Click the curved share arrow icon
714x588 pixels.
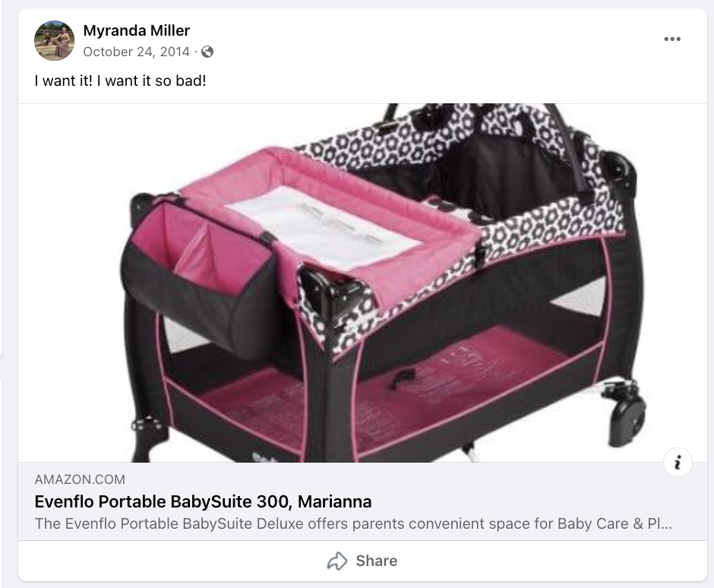pyautogui.click(x=337, y=561)
